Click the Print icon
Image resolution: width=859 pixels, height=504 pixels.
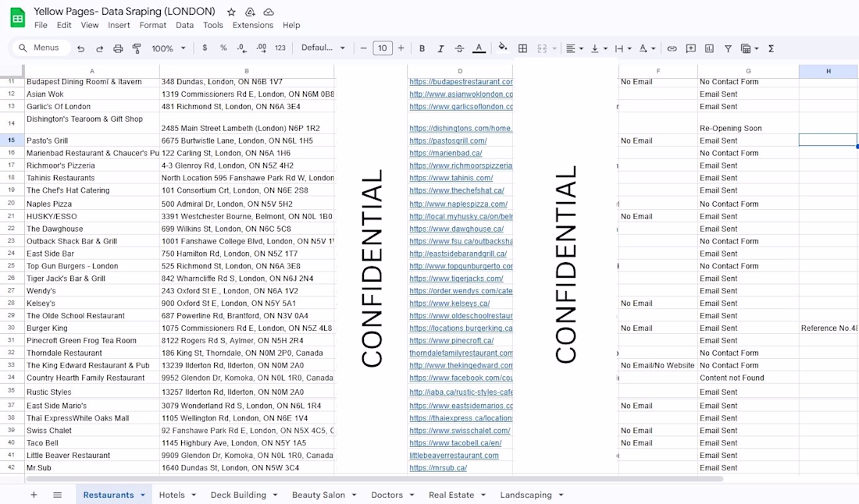119,48
